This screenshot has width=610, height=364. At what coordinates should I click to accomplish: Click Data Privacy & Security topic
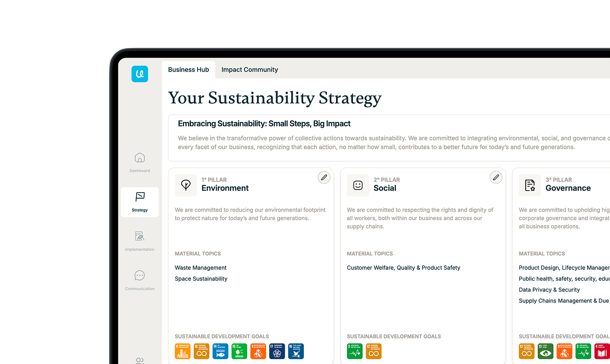(x=549, y=290)
